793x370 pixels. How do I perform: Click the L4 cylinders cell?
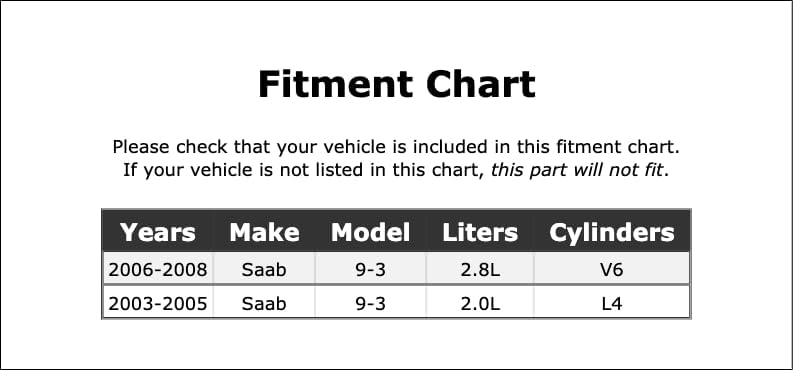coord(611,303)
